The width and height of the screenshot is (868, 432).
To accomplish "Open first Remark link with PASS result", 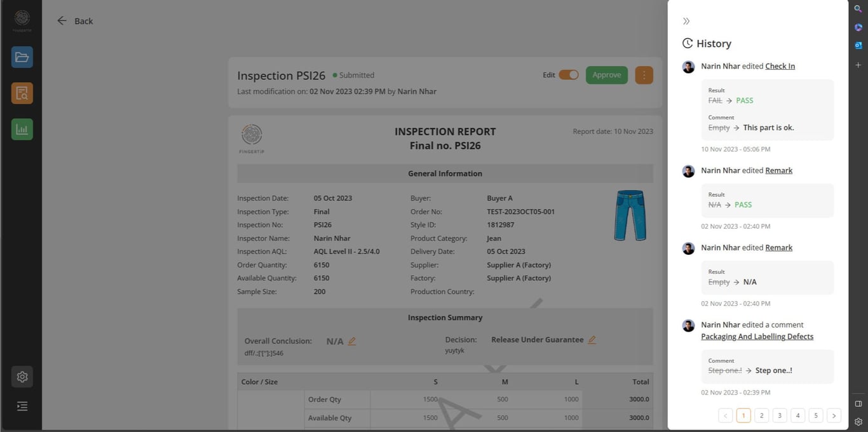I will 778,170.
